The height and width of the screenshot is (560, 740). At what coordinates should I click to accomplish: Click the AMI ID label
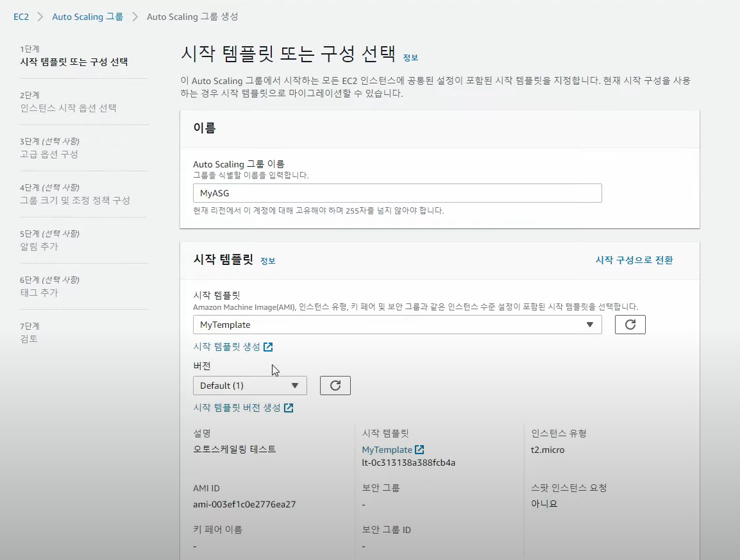coord(206,488)
